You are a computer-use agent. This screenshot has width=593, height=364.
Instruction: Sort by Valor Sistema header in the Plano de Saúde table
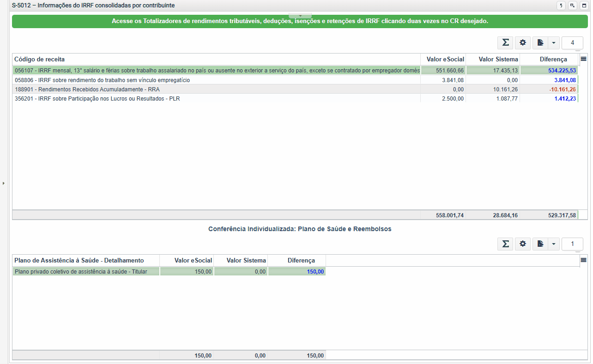(241, 261)
